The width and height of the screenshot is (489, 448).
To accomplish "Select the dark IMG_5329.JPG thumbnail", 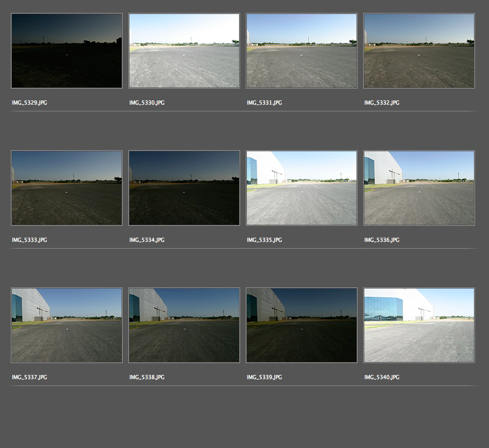I will click(67, 51).
